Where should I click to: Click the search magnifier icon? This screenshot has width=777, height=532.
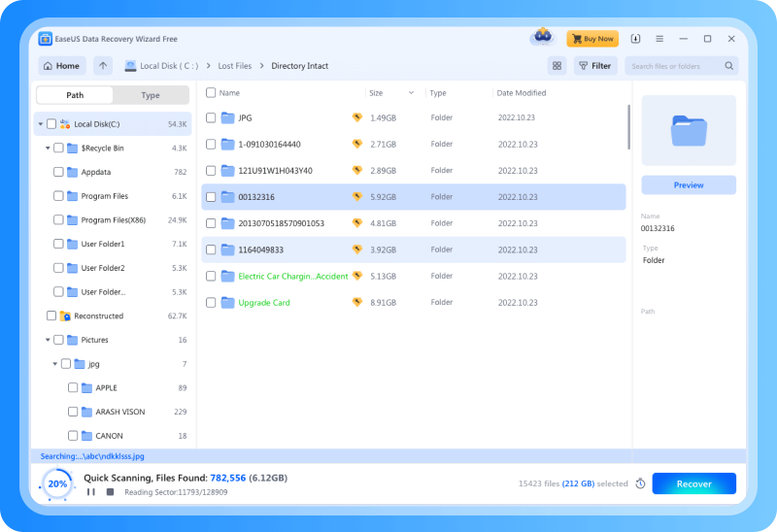point(728,66)
